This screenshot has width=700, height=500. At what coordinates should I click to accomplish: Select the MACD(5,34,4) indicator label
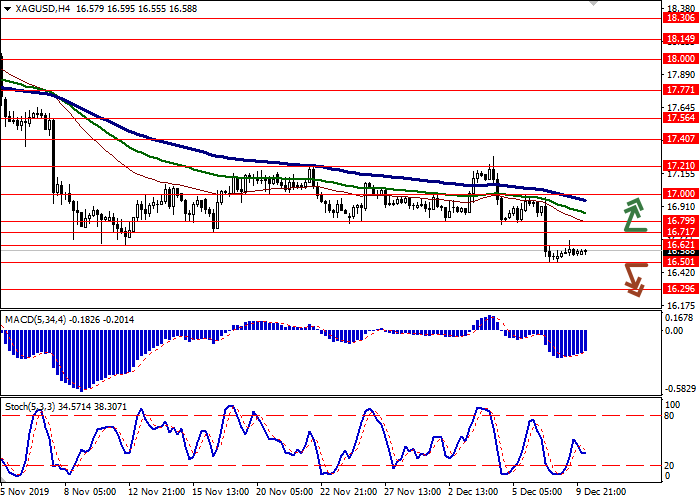[x=40, y=319]
